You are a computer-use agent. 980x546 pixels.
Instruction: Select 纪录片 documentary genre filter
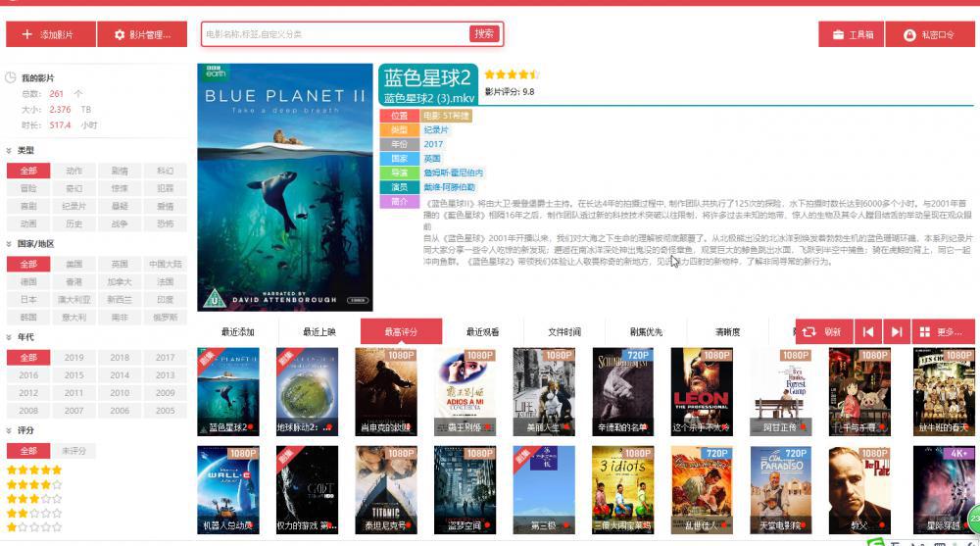73,206
